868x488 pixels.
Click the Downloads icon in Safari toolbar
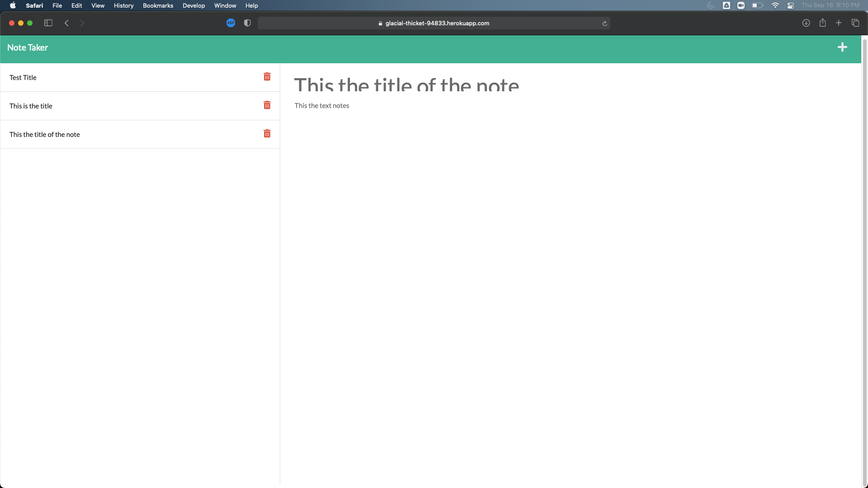[x=806, y=23]
